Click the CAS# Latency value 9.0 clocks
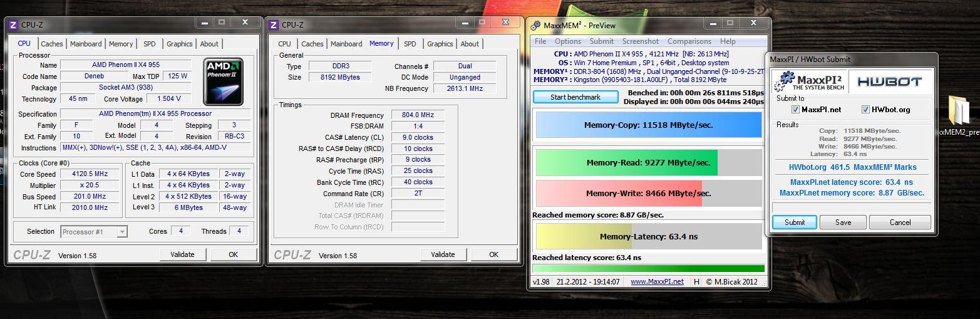The height and width of the screenshot is (319, 980). 418,137
